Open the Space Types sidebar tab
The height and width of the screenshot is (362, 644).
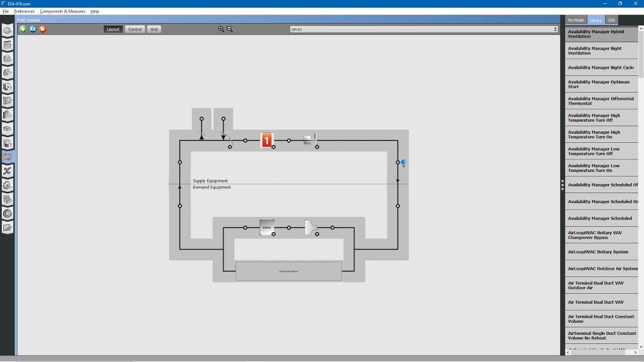coord(8,87)
